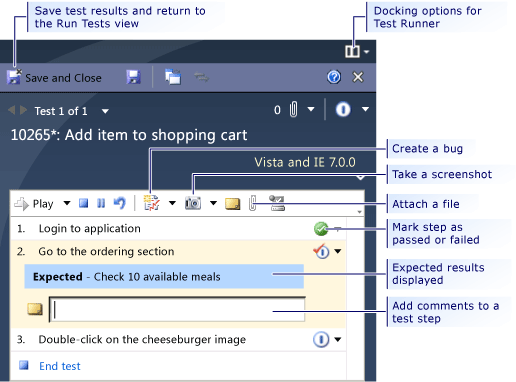The image size is (516, 382).
Task: Click the Expected - Check 10 available meals row
Action: (x=164, y=276)
